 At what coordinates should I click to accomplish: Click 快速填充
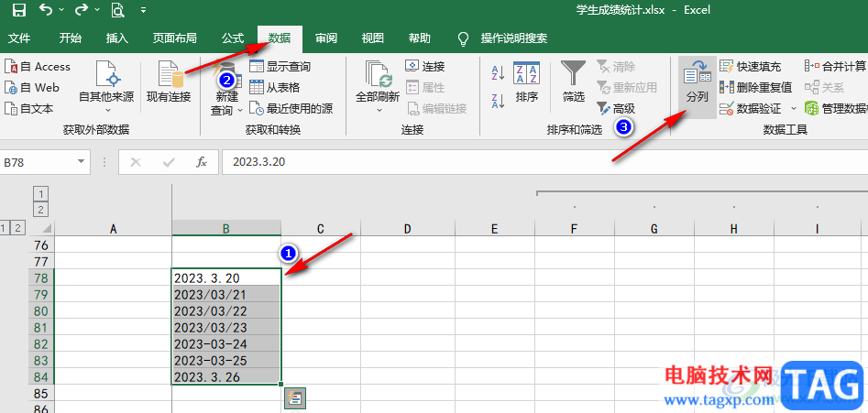pos(750,67)
